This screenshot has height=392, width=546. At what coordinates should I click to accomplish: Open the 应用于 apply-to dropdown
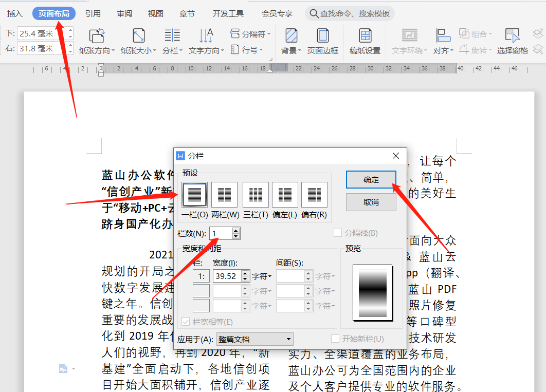pyautogui.click(x=254, y=339)
